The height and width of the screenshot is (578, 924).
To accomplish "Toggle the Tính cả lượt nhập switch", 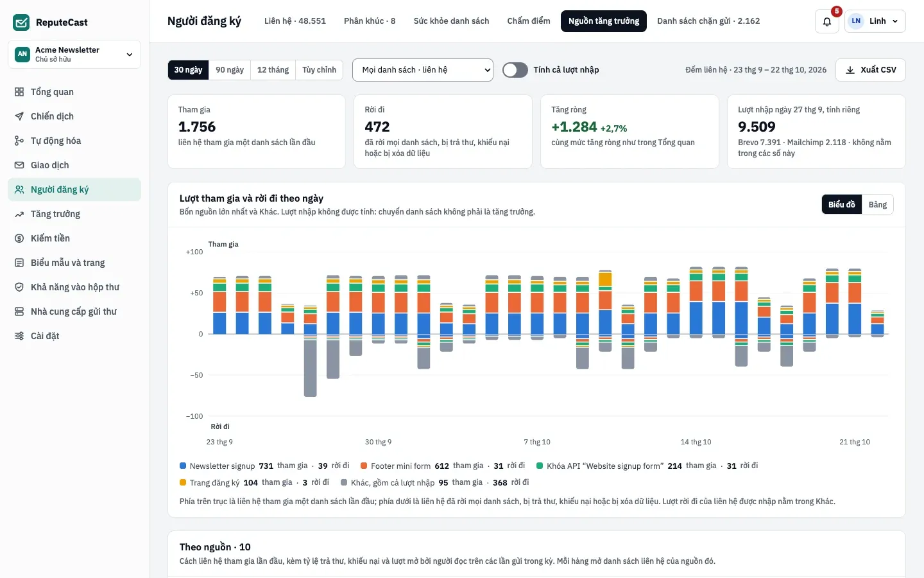I will tap(515, 70).
